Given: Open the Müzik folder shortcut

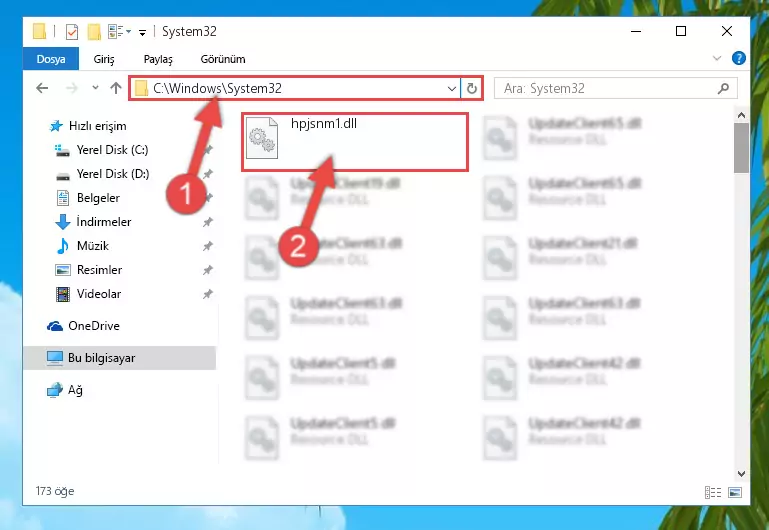Looking at the screenshot, I should pyautogui.click(x=82, y=246).
